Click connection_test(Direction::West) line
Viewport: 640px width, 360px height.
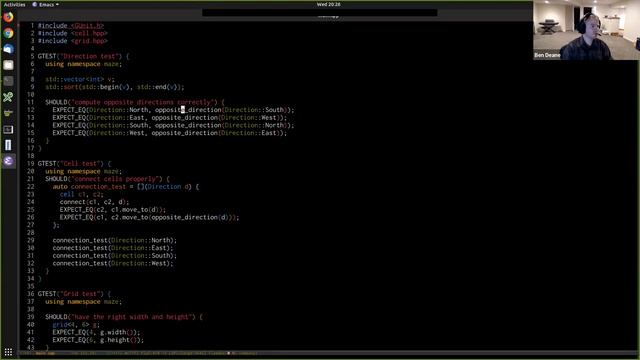click(x=113, y=263)
